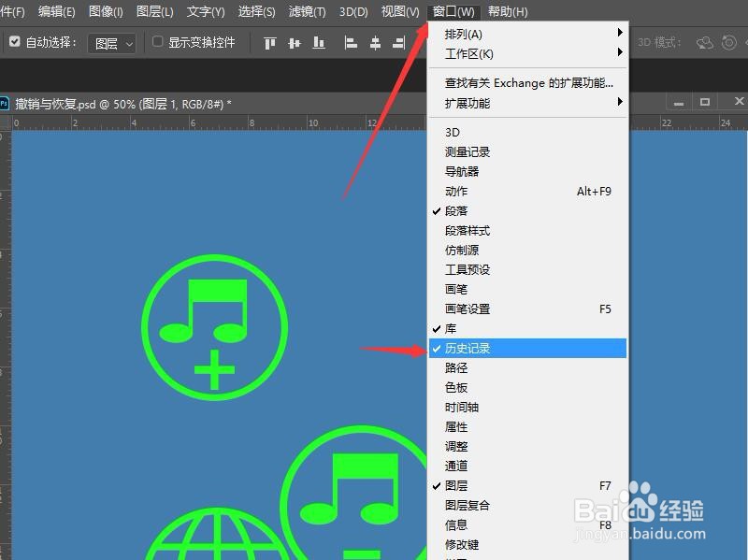
Task: Align top edges icon in options bar
Action: pyautogui.click(x=270, y=43)
